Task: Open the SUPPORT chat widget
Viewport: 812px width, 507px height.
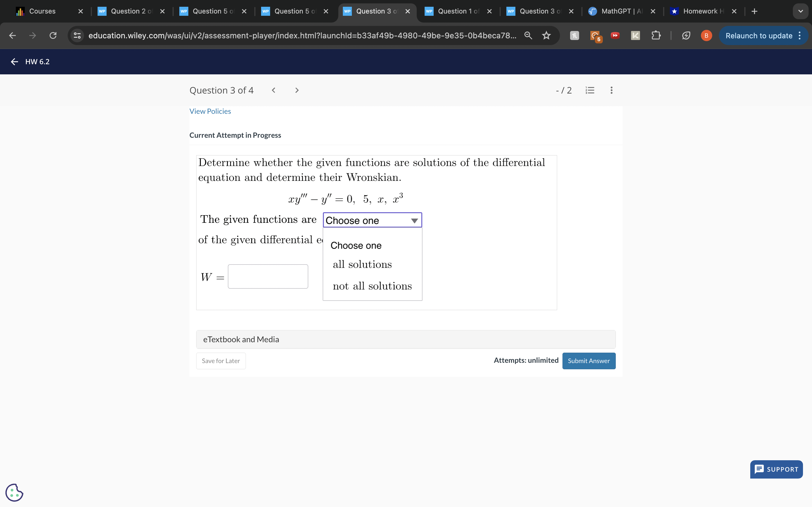Action: pyautogui.click(x=776, y=469)
